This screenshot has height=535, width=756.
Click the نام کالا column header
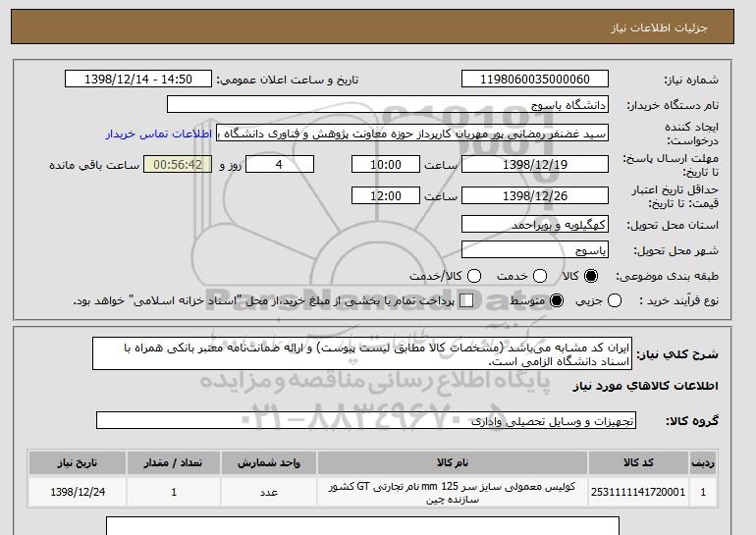tap(453, 462)
